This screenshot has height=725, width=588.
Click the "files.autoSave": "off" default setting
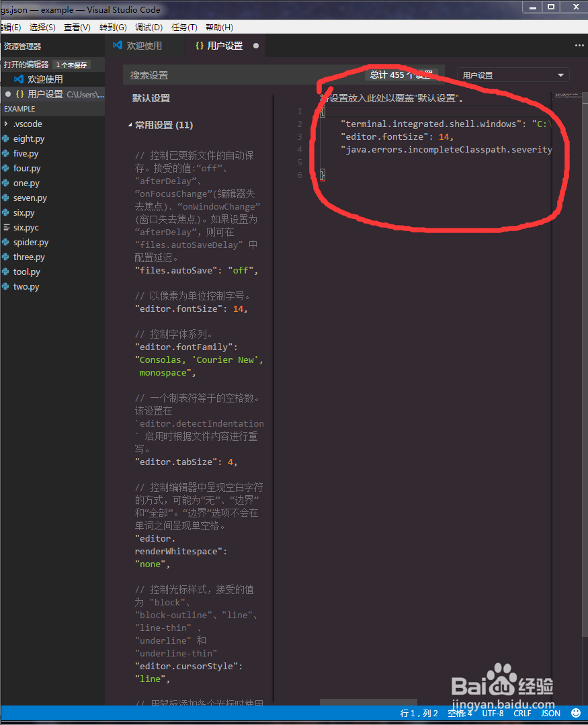point(196,271)
